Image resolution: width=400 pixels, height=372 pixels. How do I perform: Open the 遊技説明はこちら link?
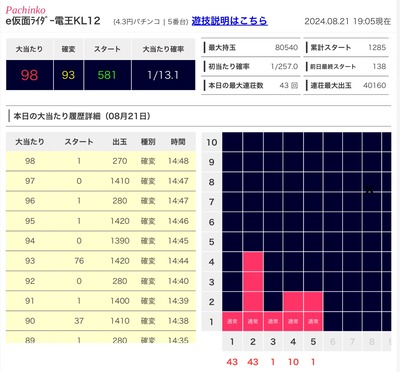click(x=229, y=21)
